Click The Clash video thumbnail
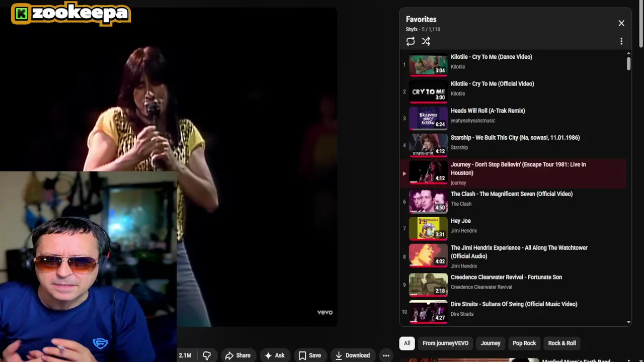Viewport: 644px width, 362px height. pos(428,202)
